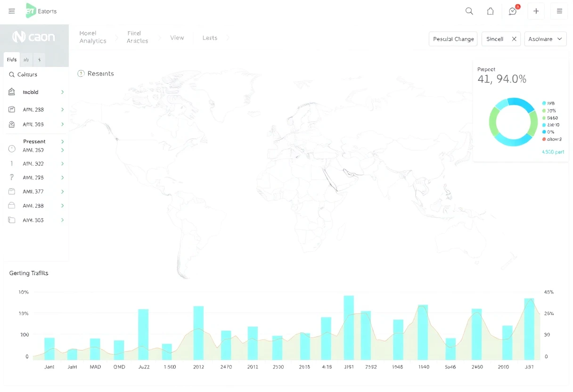This screenshot has width=573, height=392.
Task: Click the search magnifier icon in header
Action: (469, 11)
